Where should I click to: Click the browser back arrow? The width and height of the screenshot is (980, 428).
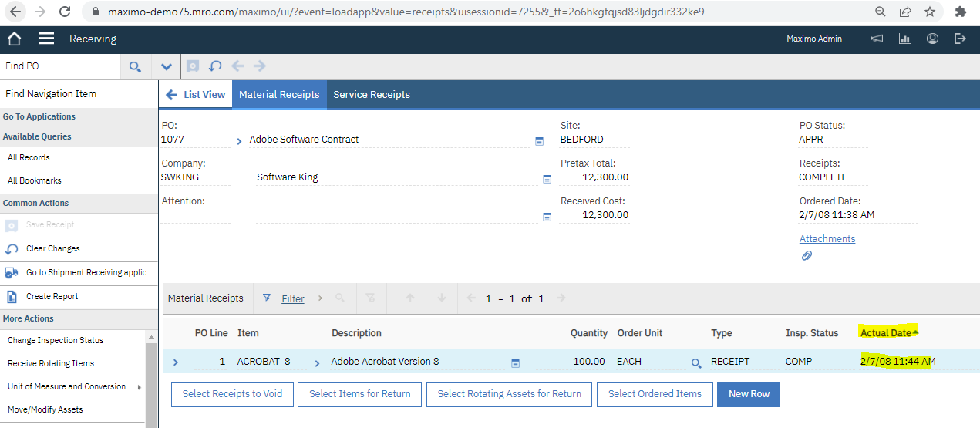(15, 12)
